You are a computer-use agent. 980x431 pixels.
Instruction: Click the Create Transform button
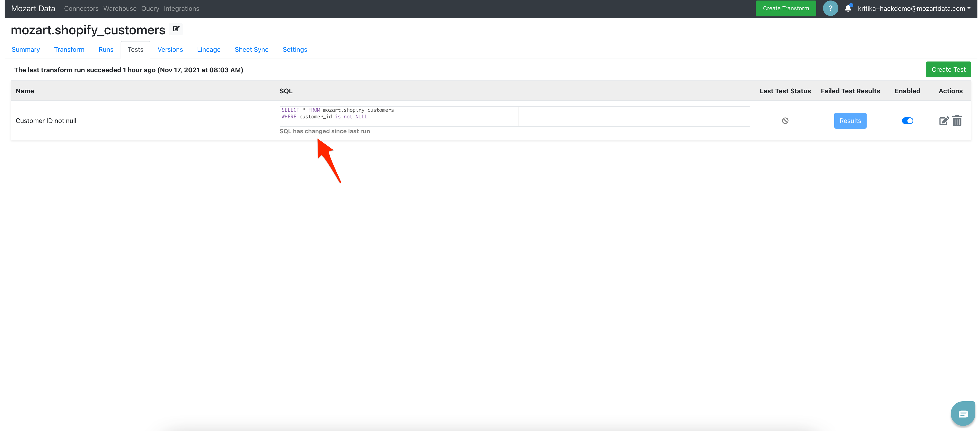tap(786, 8)
